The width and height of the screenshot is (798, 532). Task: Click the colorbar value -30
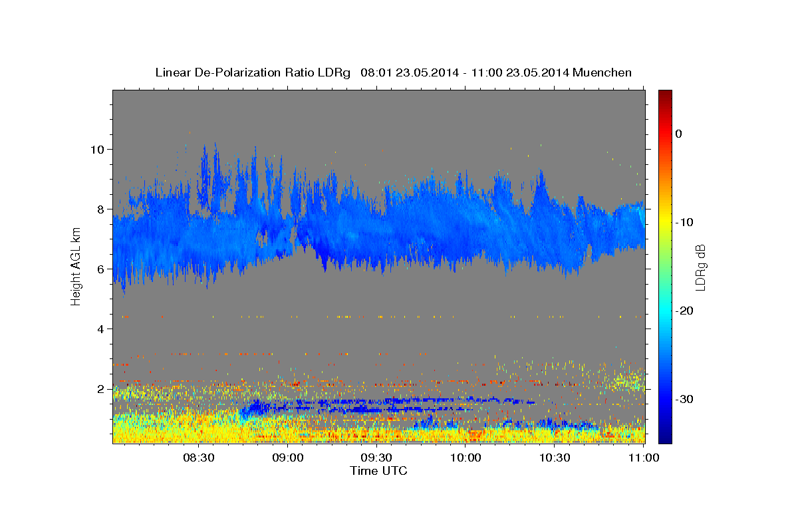click(685, 399)
